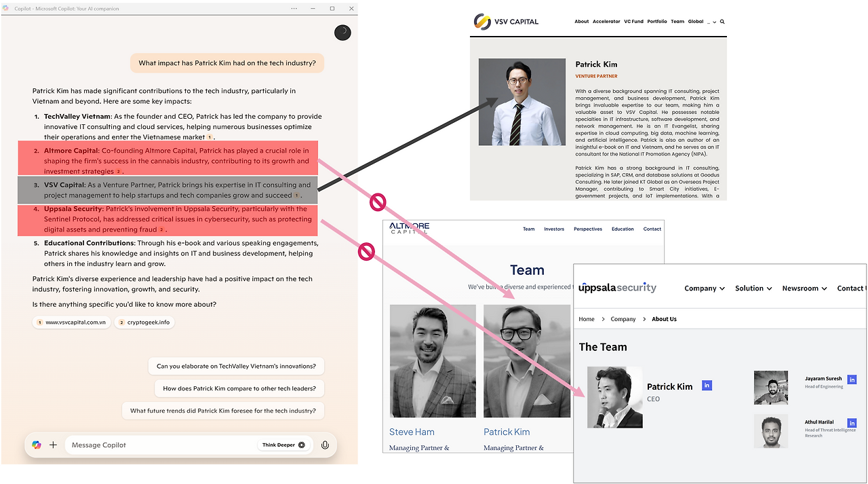This screenshot has height=484, width=868.
Task: Select the future trends suggestion
Action: (x=222, y=411)
